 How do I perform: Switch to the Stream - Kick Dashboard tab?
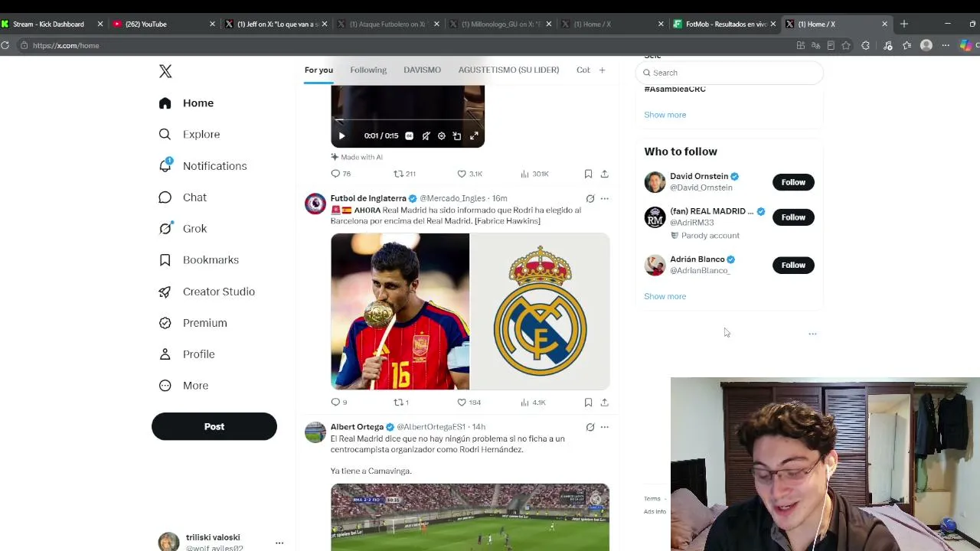pos(51,24)
